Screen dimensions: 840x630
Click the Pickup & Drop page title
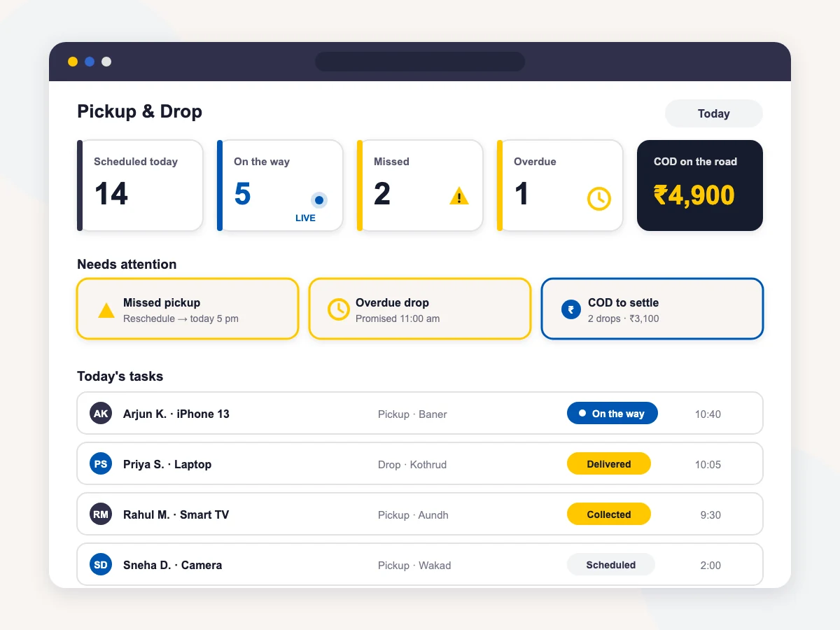point(139,111)
